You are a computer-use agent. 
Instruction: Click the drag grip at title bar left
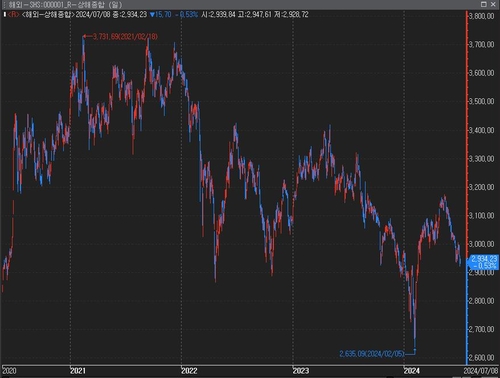pos(4,5)
